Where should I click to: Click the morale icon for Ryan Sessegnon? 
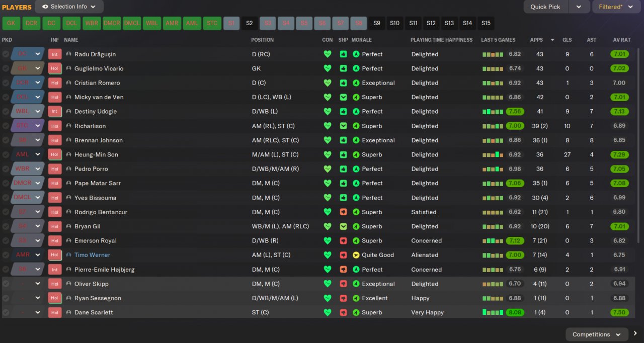pos(356,298)
